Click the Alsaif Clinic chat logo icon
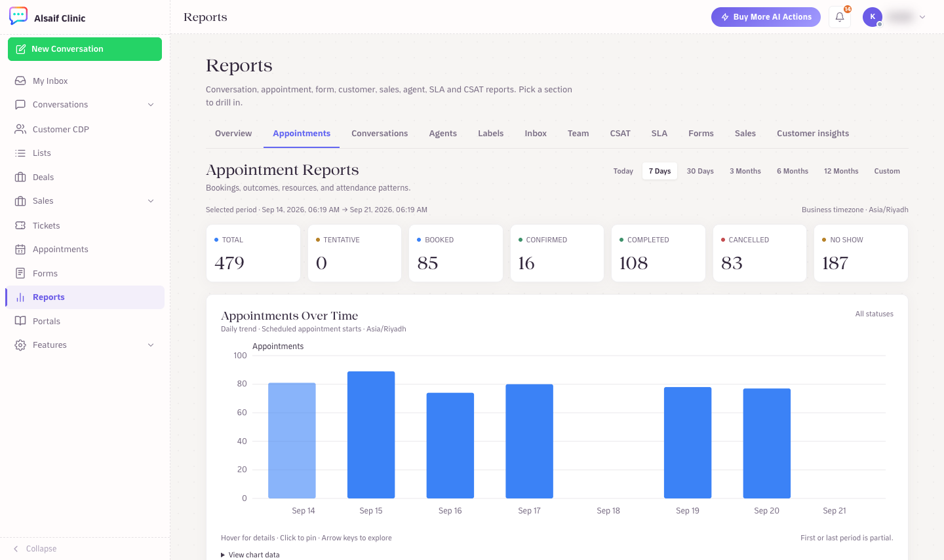This screenshot has height=560, width=944. (18, 16)
